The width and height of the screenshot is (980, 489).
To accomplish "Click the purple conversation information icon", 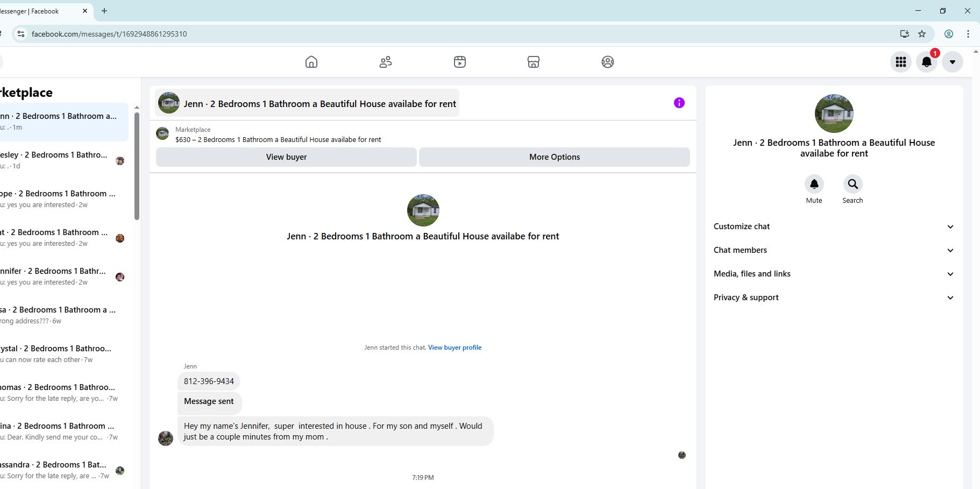I will (x=679, y=103).
